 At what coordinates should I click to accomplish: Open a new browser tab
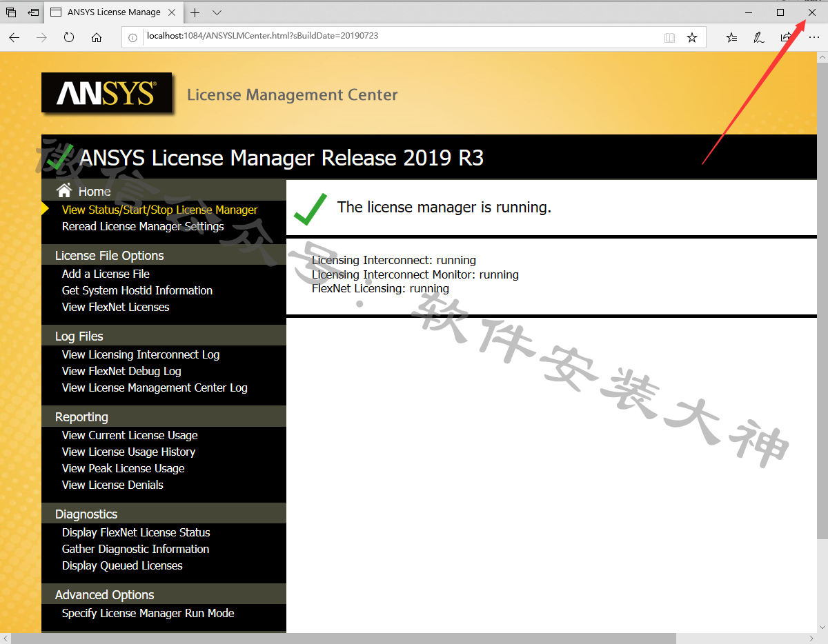[195, 12]
